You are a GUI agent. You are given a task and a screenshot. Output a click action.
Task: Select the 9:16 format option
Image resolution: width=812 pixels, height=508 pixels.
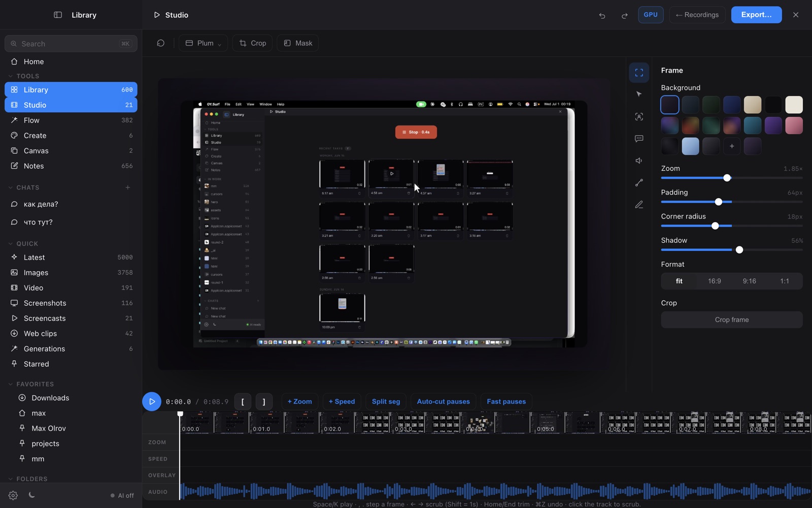tap(750, 281)
